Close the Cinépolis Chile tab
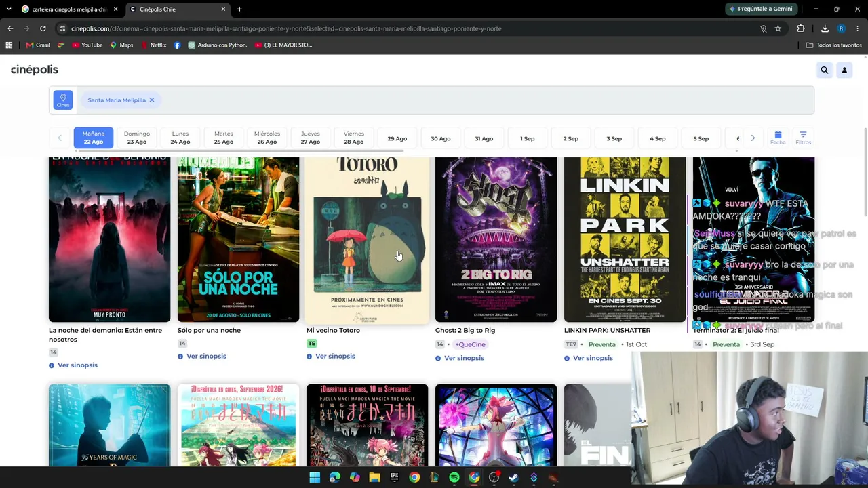This screenshot has height=488, width=868. [x=223, y=9]
